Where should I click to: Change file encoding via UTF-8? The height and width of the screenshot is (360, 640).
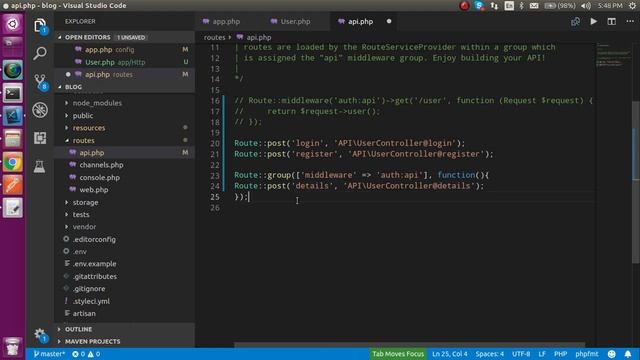click(x=521, y=354)
